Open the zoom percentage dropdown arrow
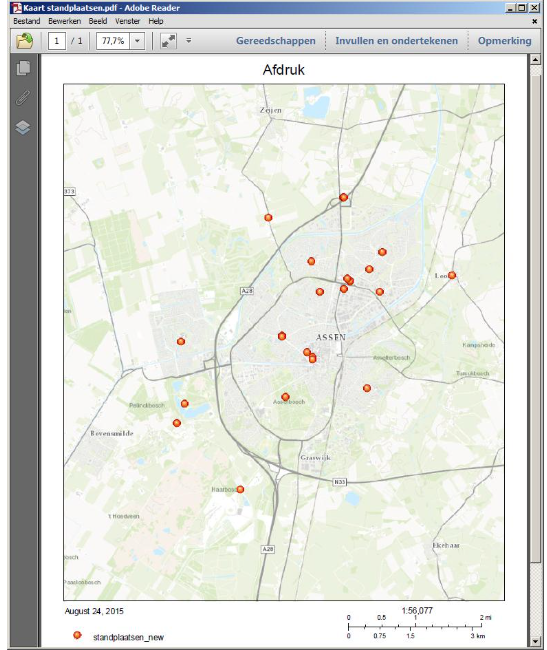 tap(137, 41)
